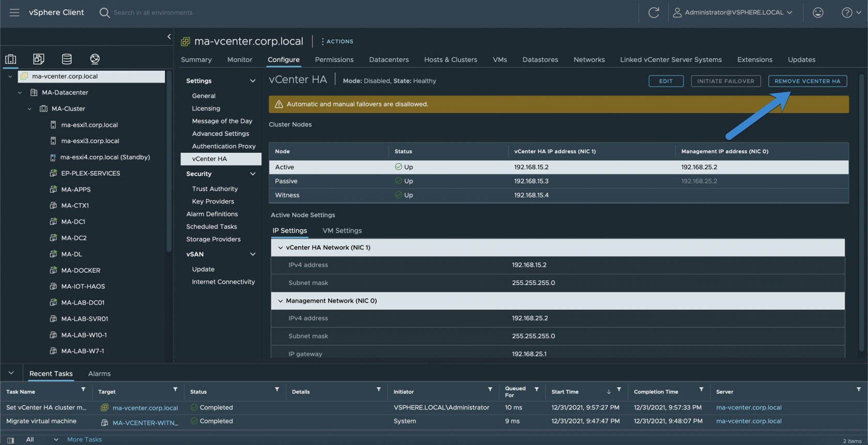Filter the Task Name column
Viewport: 868px width, 445px height.
tap(83, 389)
